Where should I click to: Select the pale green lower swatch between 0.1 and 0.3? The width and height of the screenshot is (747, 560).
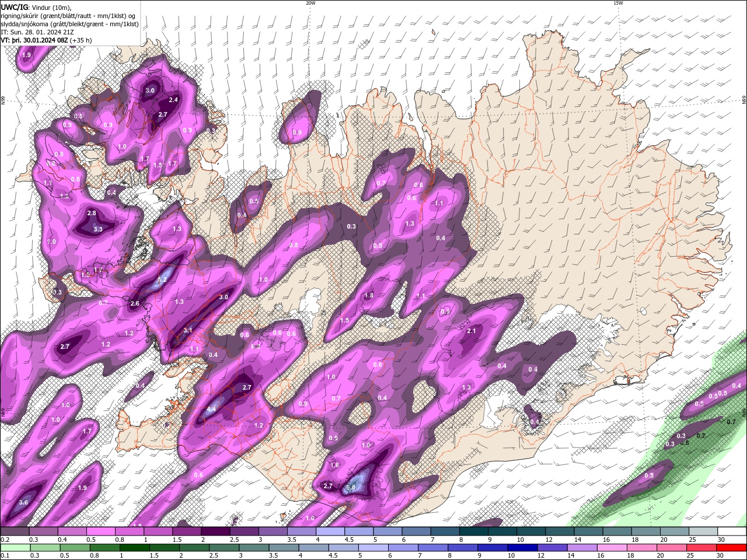[15, 548]
